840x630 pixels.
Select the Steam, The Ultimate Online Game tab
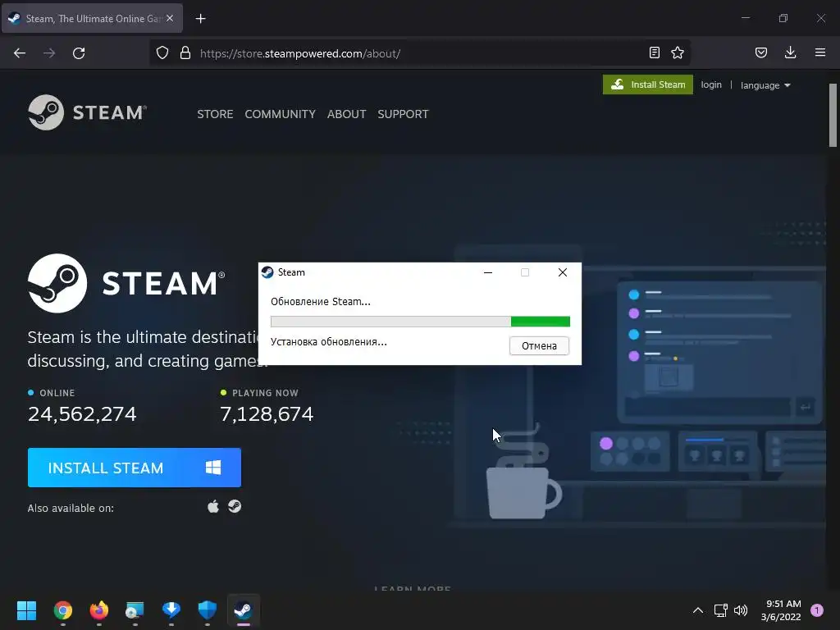pyautogui.click(x=93, y=18)
